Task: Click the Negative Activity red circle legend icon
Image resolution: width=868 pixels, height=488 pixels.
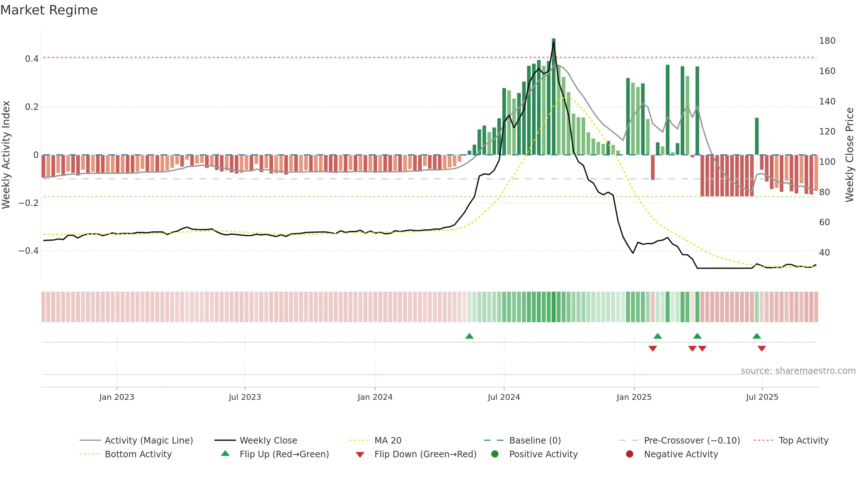Action: (630, 454)
